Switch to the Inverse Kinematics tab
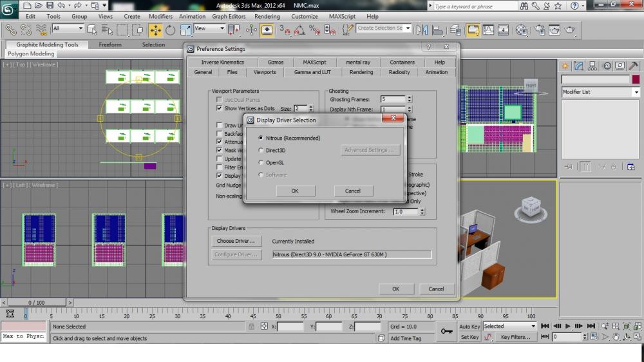This screenshot has width=644, height=362. tap(223, 62)
